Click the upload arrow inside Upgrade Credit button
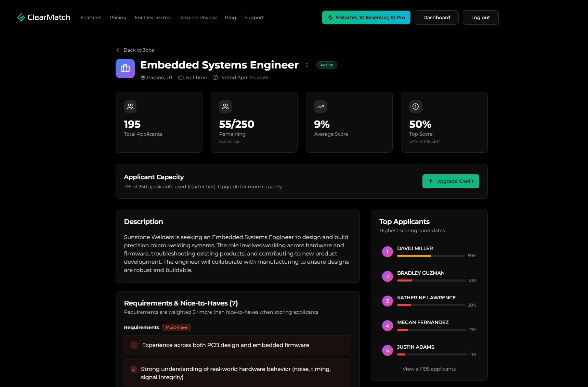 tap(430, 181)
